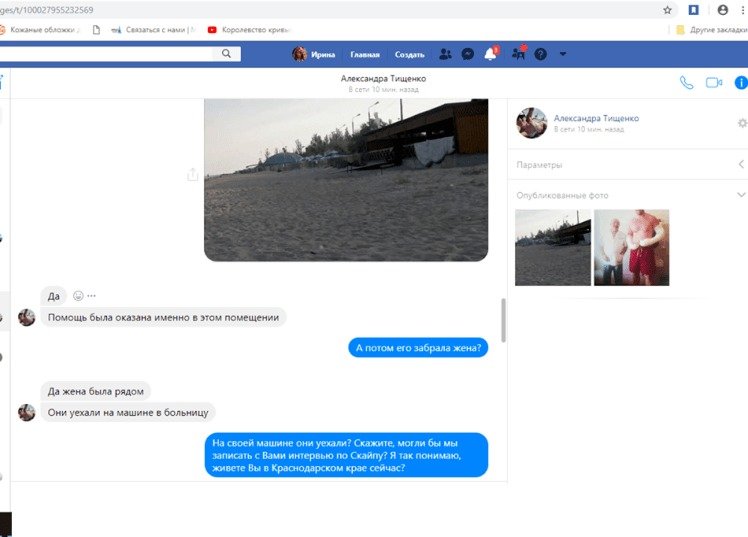Bookmark this page with the star icon
Viewport: 748px width, 537px height.
pyautogui.click(x=667, y=10)
